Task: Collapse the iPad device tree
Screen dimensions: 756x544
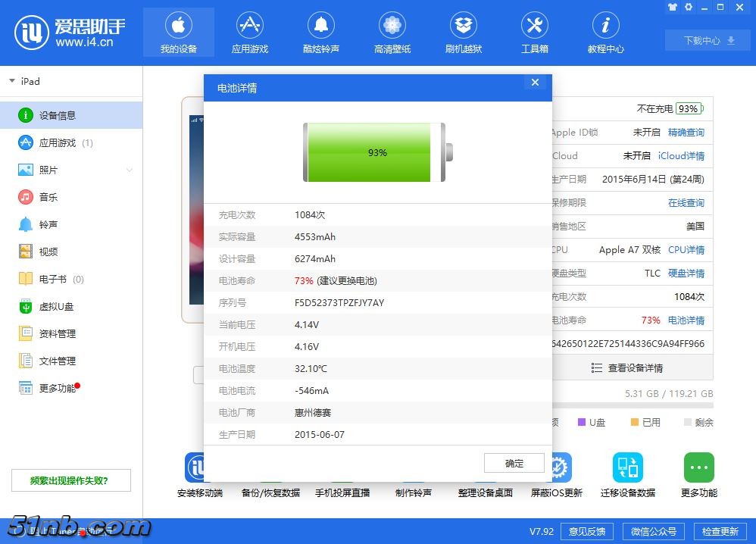Action: [x=12, y=81]
